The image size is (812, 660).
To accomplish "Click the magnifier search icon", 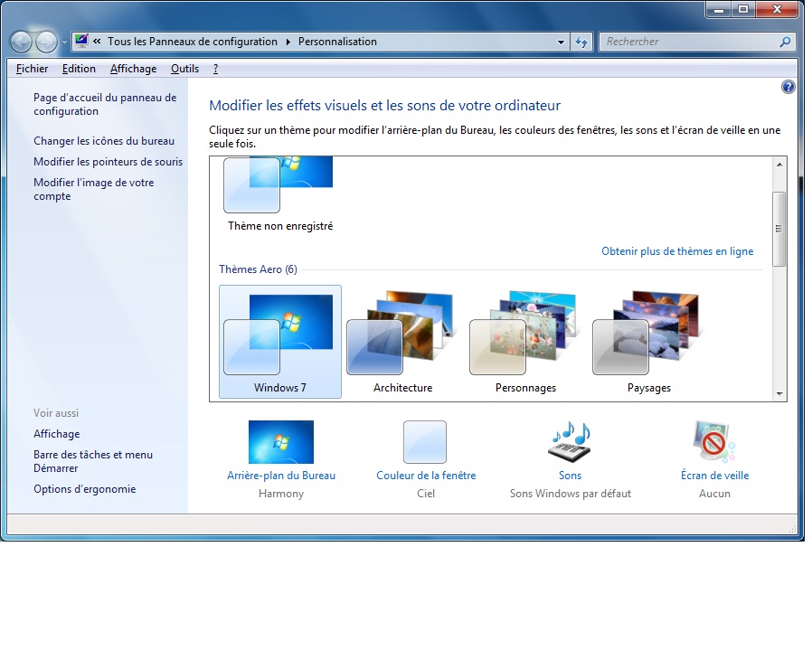I will tap(785, 42).
